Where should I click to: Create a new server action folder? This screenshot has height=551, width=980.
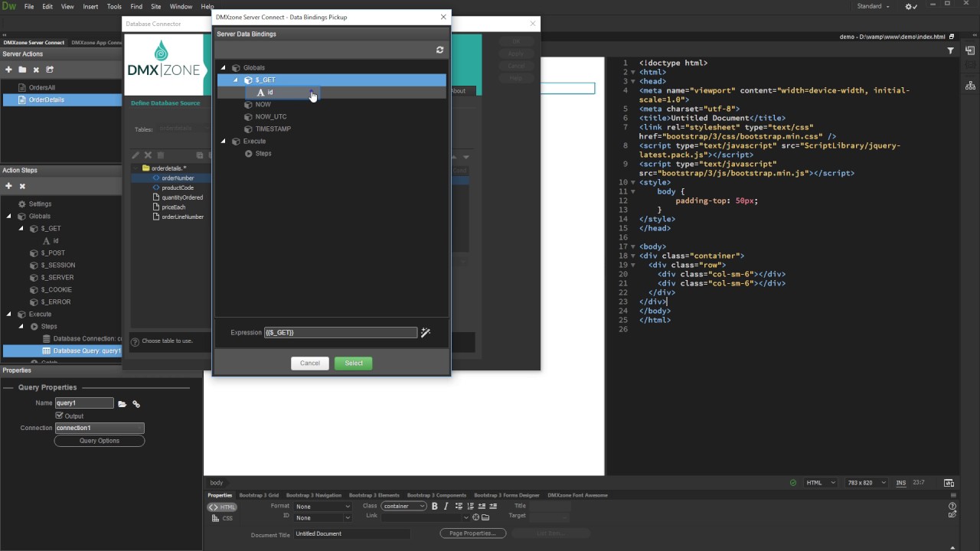pyautogui.click(x=22, y=70)
